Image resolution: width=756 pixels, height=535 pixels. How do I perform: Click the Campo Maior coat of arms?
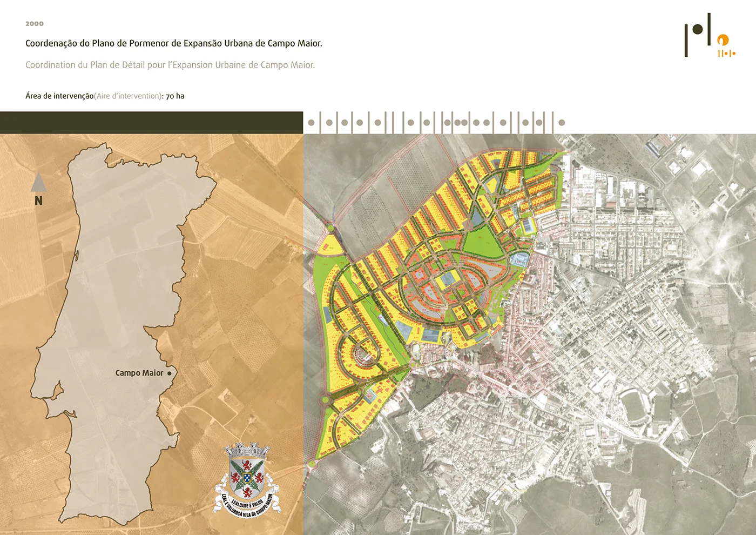click(247, 480)
